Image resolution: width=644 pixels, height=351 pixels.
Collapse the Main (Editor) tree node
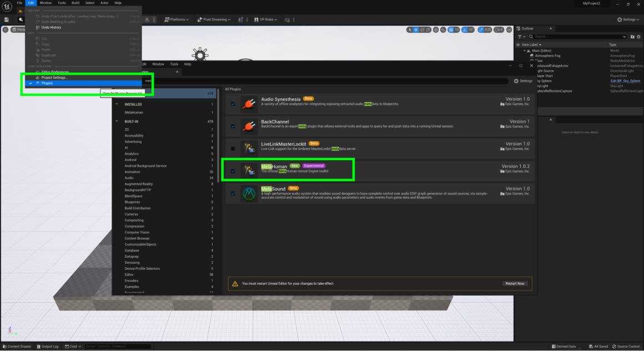click(525, 51)
